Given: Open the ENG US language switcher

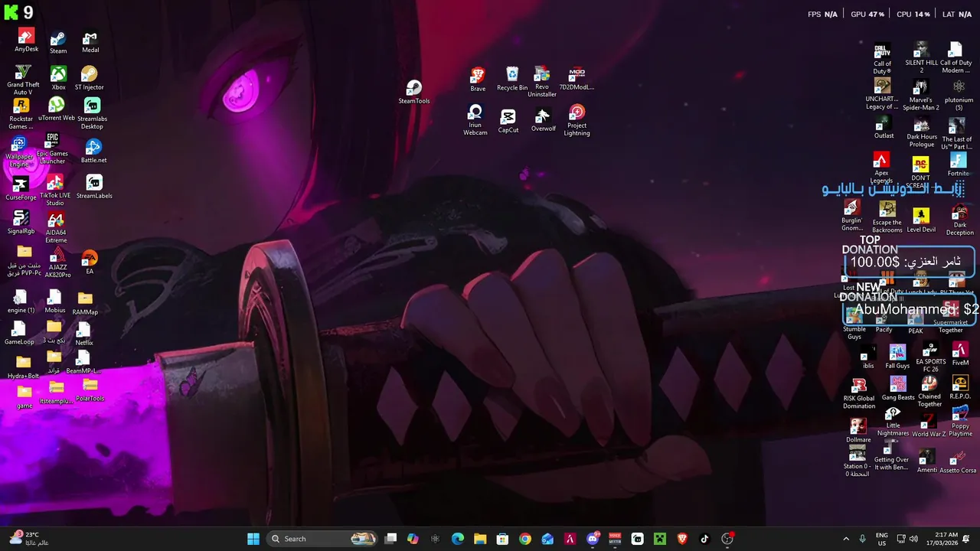Looking at the screenshot, I should pyautogui.click(x=881, y=539).
